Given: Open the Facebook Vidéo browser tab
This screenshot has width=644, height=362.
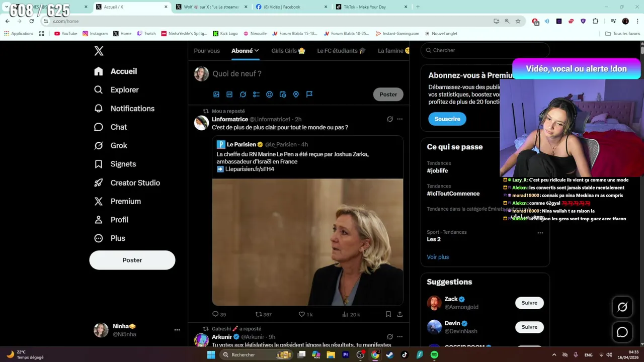Looking at the screenshot, I should [x=292, y=7].
